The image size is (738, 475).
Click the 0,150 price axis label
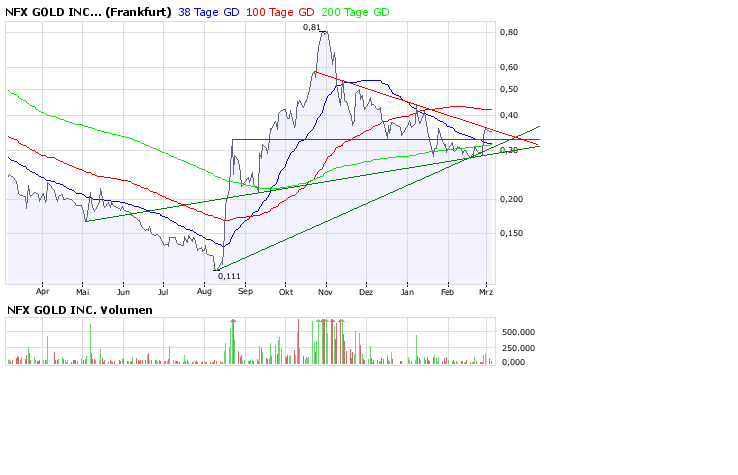coord(511,233)
